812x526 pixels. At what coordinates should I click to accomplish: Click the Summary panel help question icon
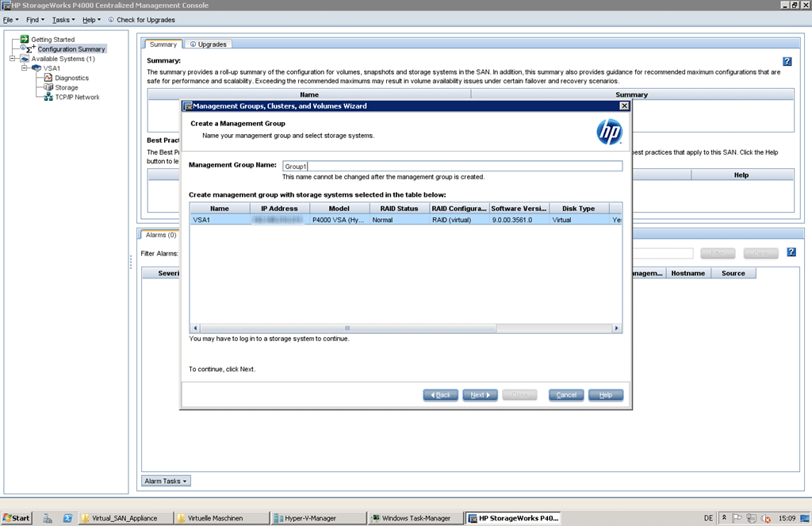(787, 61)
